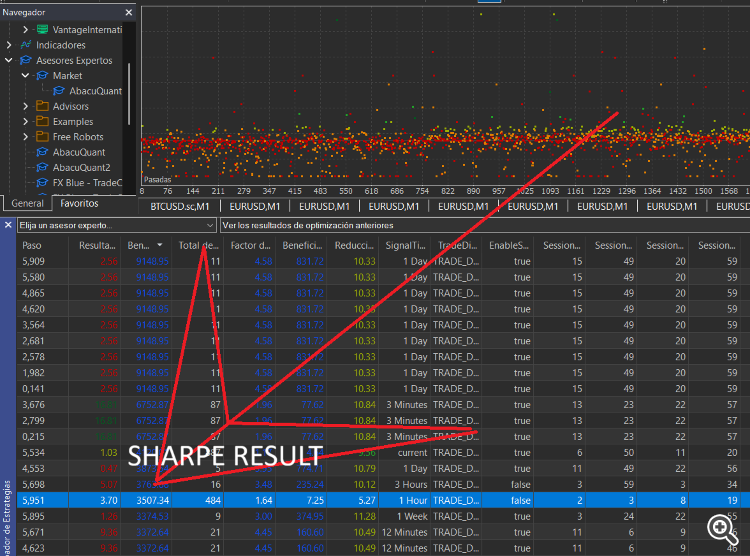This screenshot has width=750, height=556.
Task: Click the Market folder cap icon
Action: point(42,76)
